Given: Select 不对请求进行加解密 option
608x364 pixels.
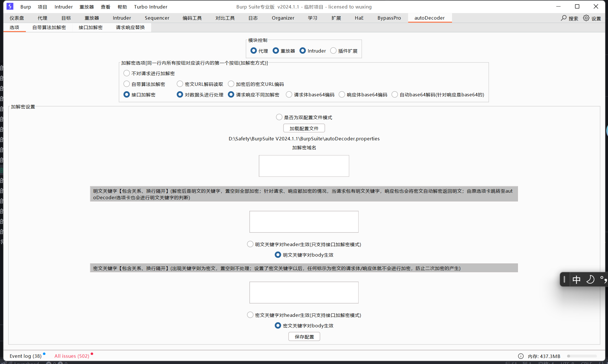Looking at the screenshot, I should (127, 73).
